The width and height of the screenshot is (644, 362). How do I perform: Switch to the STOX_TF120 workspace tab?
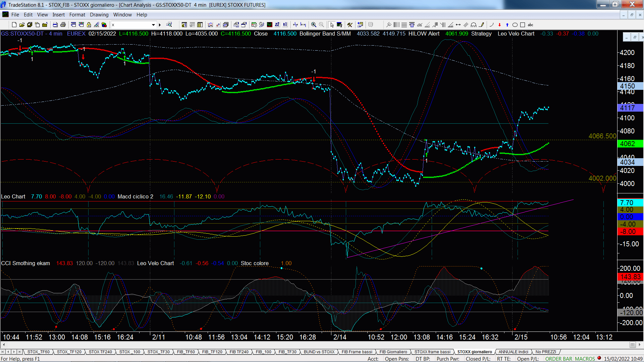coord(69,352)
